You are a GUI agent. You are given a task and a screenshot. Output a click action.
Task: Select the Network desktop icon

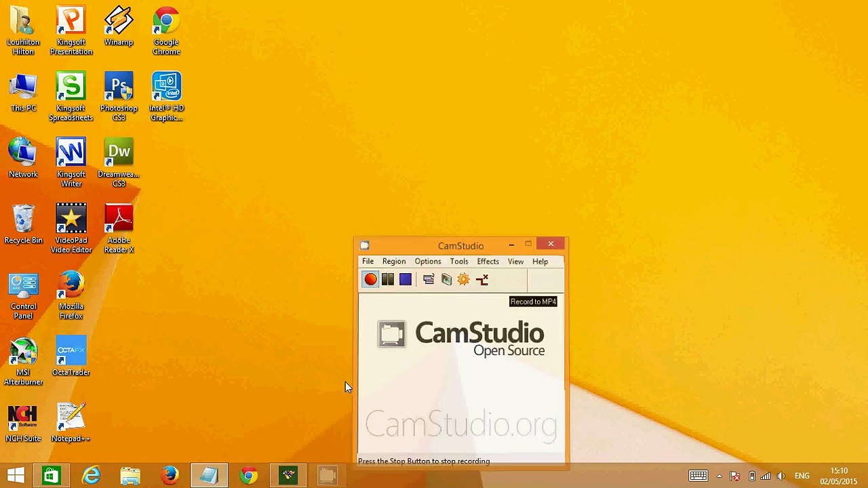23,159
